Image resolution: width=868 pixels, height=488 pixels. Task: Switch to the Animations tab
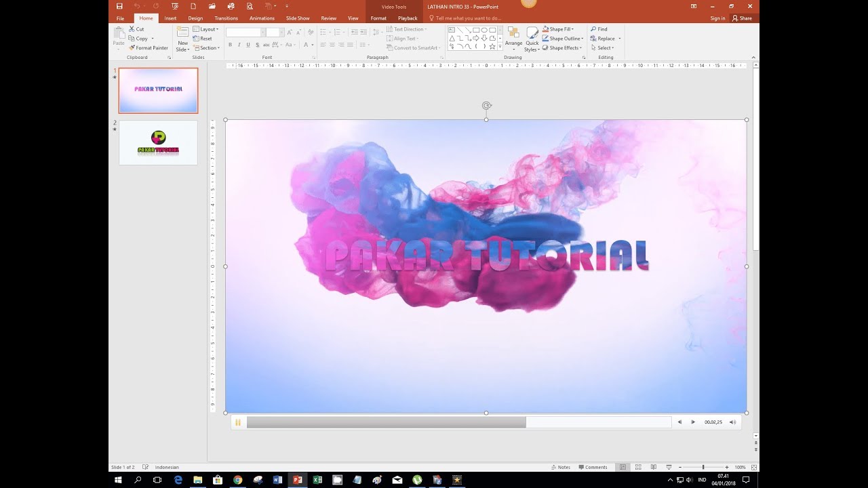pyautogui.click(x=262, y=18)
